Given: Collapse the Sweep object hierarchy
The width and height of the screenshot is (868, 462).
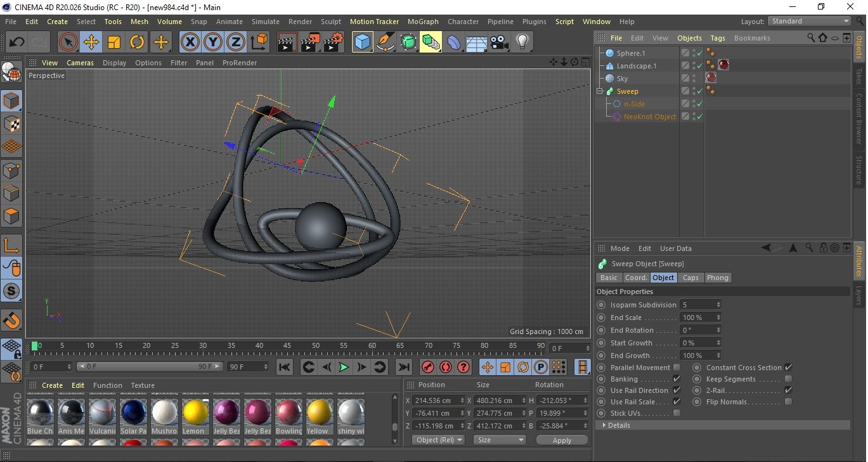Looking at the screenshot, I should [600, 91].
